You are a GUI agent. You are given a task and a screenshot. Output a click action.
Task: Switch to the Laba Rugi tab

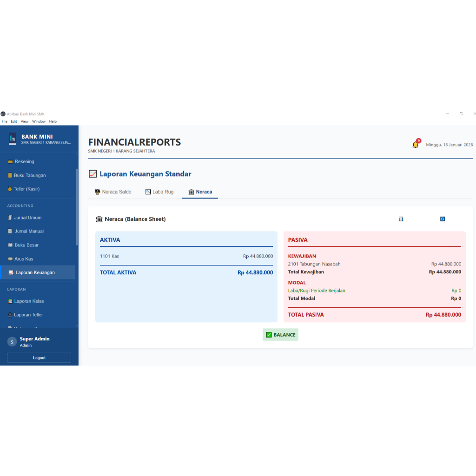160,192
